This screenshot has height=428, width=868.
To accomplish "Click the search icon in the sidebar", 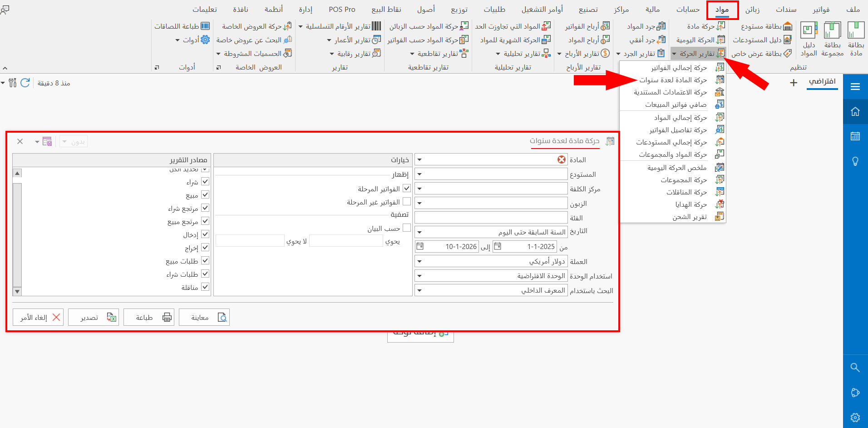I will click(855, 368).
